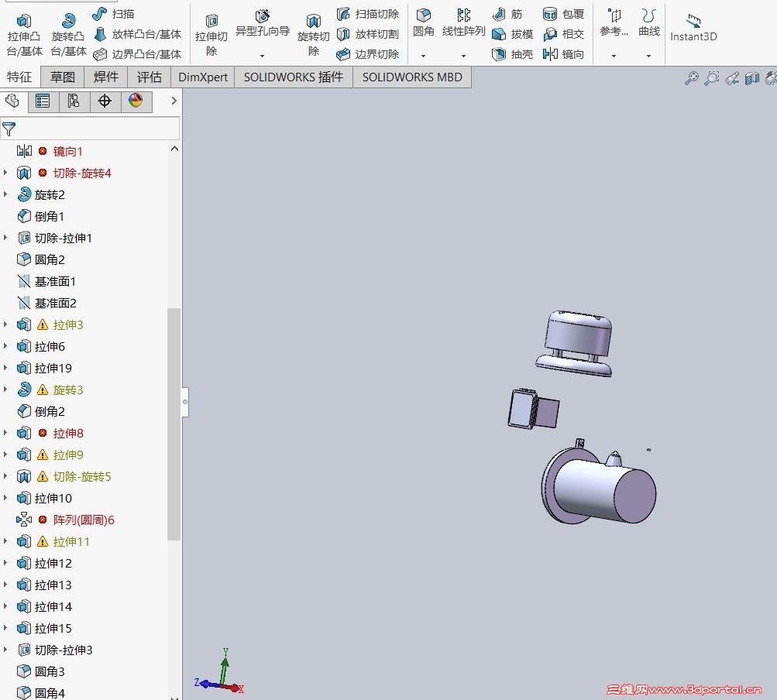The width and height of the screenshot is (777, 700).
Task: Click the 扫描 sweep tool
Action: (113, 14)
